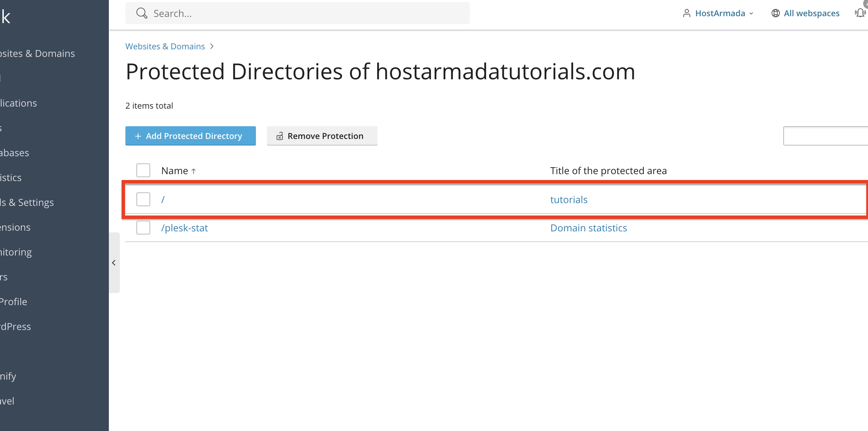Open Monitoring in the sidebar

(x=16, y=252)
